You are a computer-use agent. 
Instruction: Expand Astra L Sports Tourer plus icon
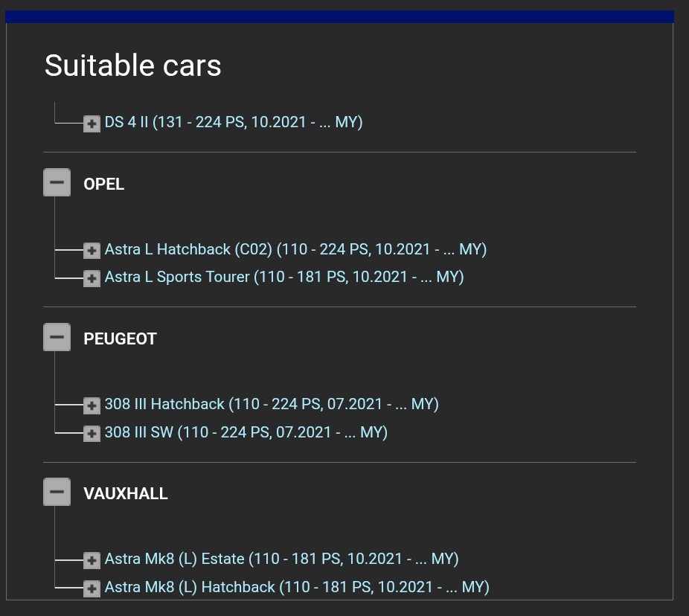coord(92,278)
